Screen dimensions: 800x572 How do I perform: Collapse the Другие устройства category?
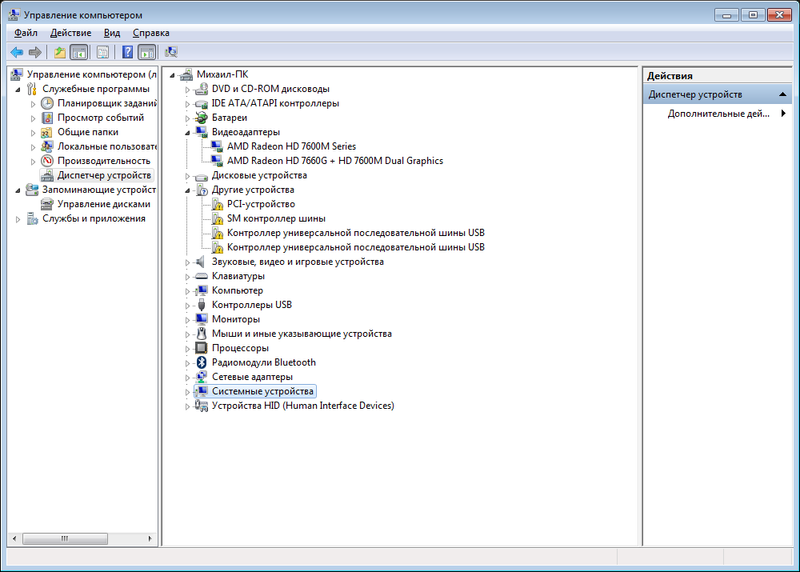pos(187,190)
